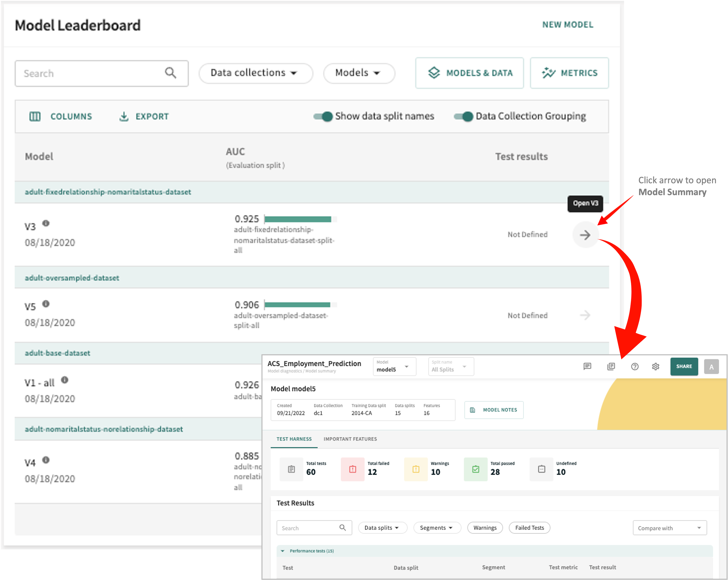Open settings gear in Model summary header
This screenshot has width=728, height=580.
pyautogui.click(x=655, y=366)
